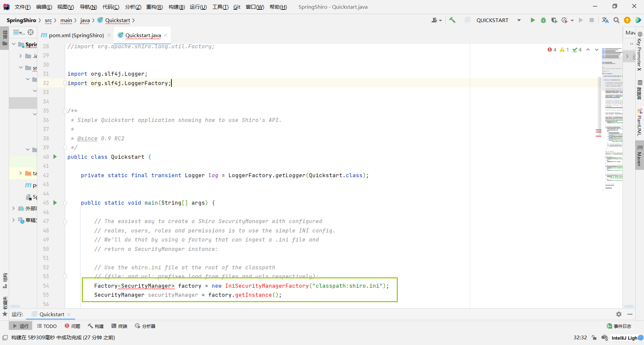Expand the 草稿 scratches node
This screenshot has height=345, width=644.
(13, 220)
